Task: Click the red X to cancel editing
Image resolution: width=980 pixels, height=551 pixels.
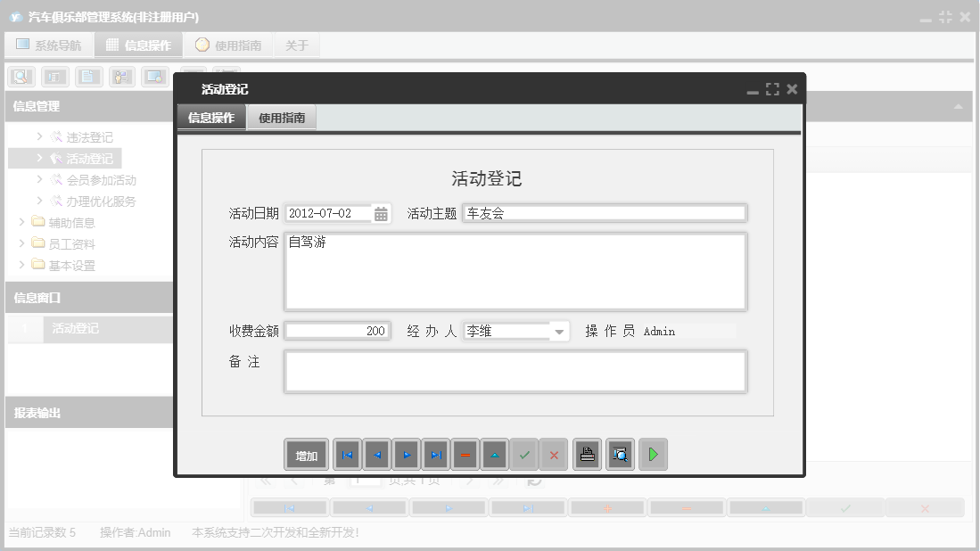Action: click(554, 454)
